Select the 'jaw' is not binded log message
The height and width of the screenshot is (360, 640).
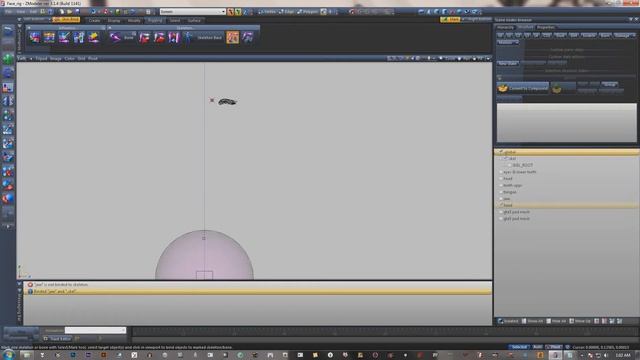pos(258,284)
